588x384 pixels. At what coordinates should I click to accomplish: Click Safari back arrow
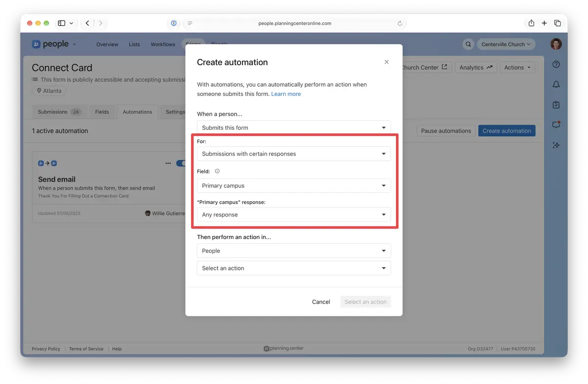(x=87, y=23)
